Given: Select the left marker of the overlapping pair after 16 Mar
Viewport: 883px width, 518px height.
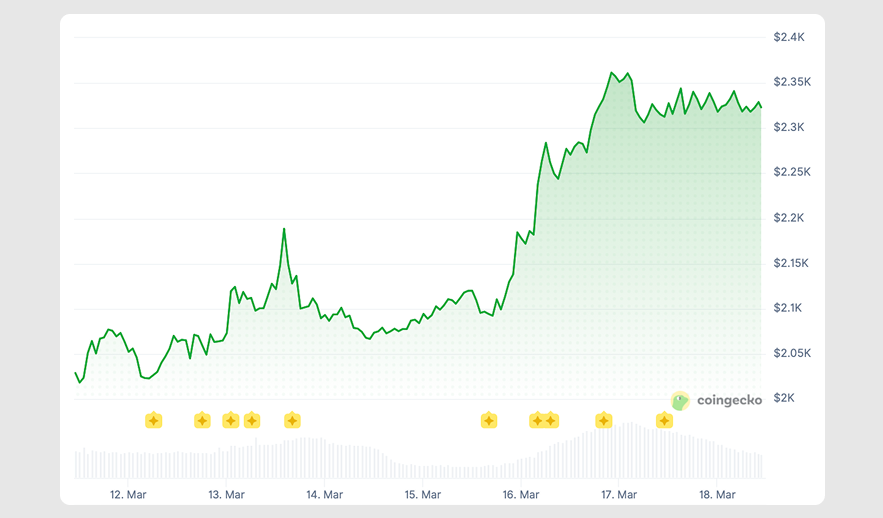Looking at the screenshot, I should (537, 420).
